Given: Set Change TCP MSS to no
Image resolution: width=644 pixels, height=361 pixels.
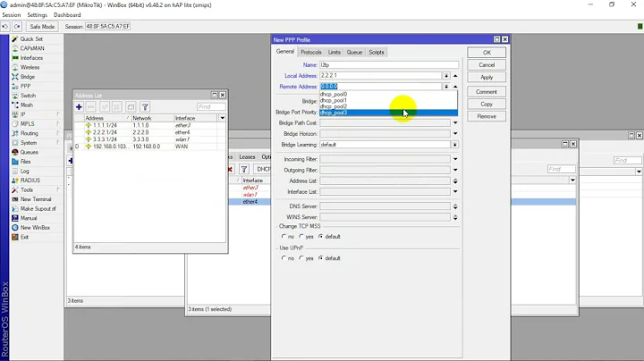Looking at the screenshot, I should pyautogui.click(x=284, y=237).
